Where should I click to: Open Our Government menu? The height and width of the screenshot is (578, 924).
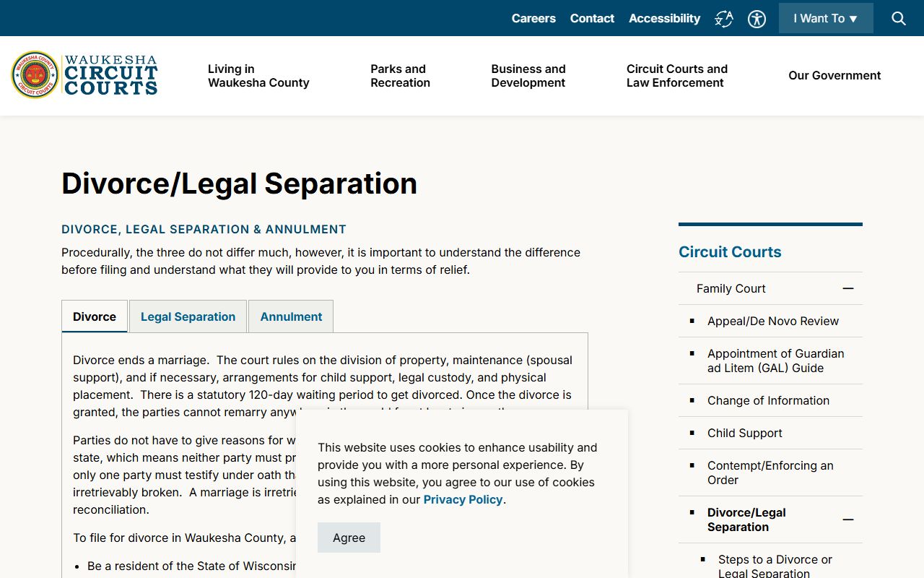point(834,76)
